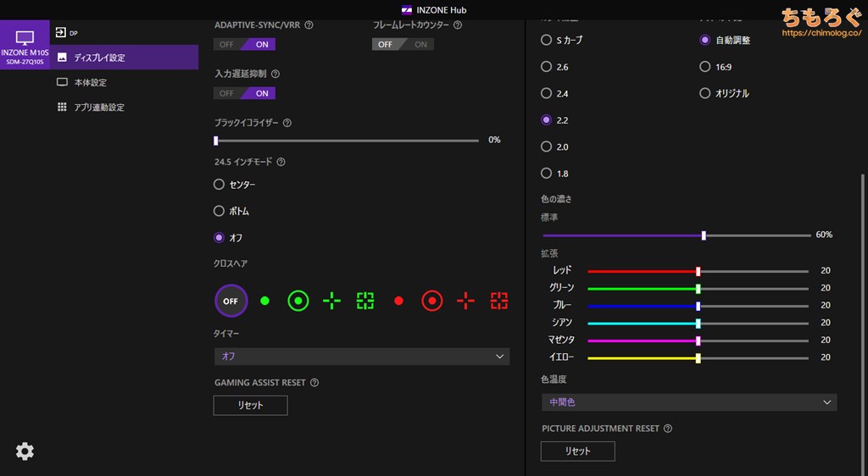Click the ブルー color slider
Viewport: 868px width, 476px height.
698,307
